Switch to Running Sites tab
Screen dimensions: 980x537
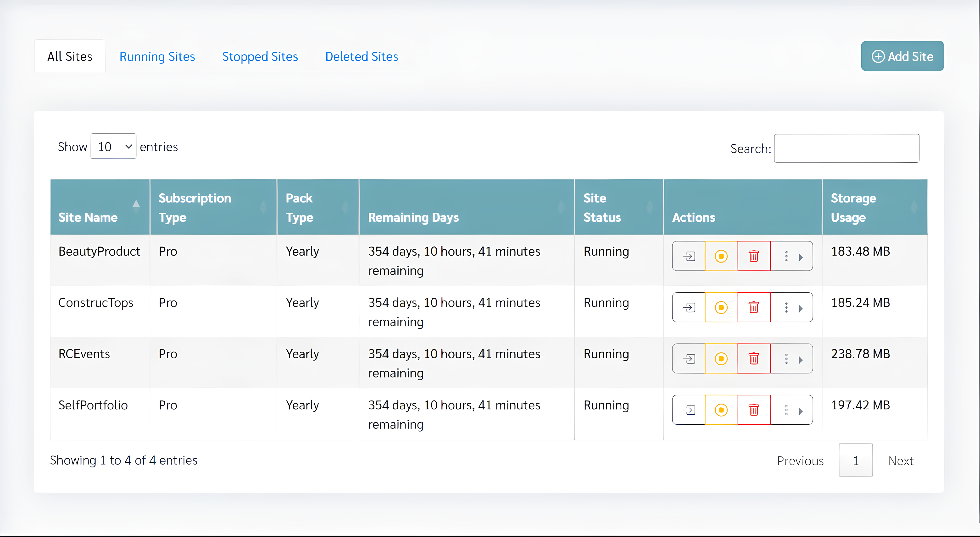[157, 56]
